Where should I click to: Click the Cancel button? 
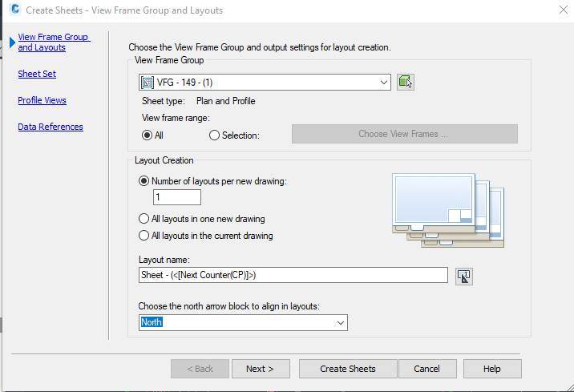point(427,369)
